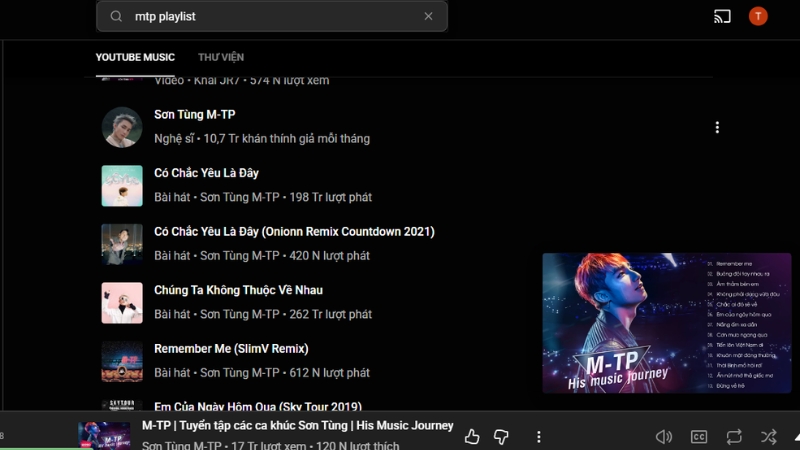Clear the search box with the X
800x450 pixels.
429,16
